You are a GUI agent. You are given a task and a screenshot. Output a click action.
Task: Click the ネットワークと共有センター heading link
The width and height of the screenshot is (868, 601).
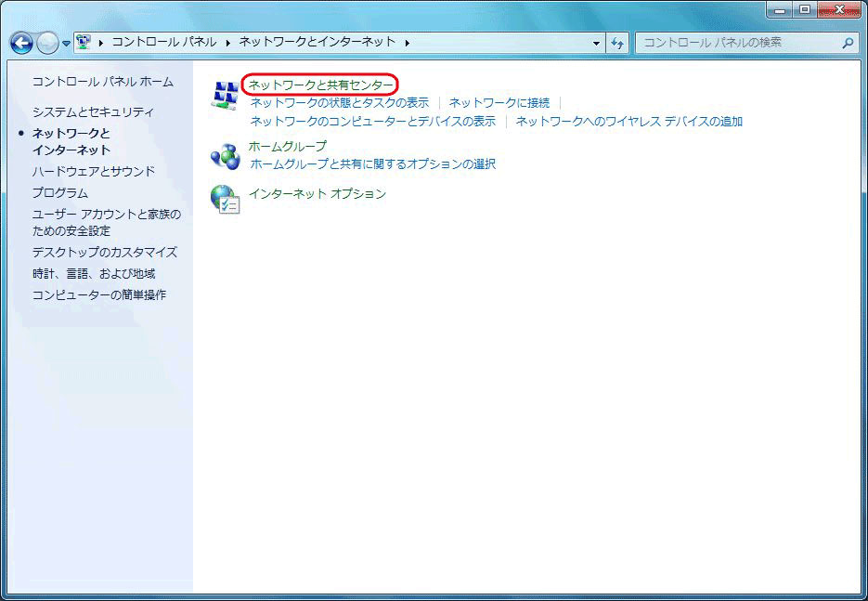tap(320, 85)
